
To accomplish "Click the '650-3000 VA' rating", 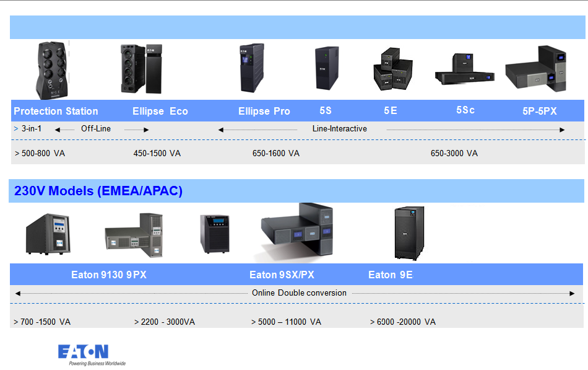I will point(454,153).
